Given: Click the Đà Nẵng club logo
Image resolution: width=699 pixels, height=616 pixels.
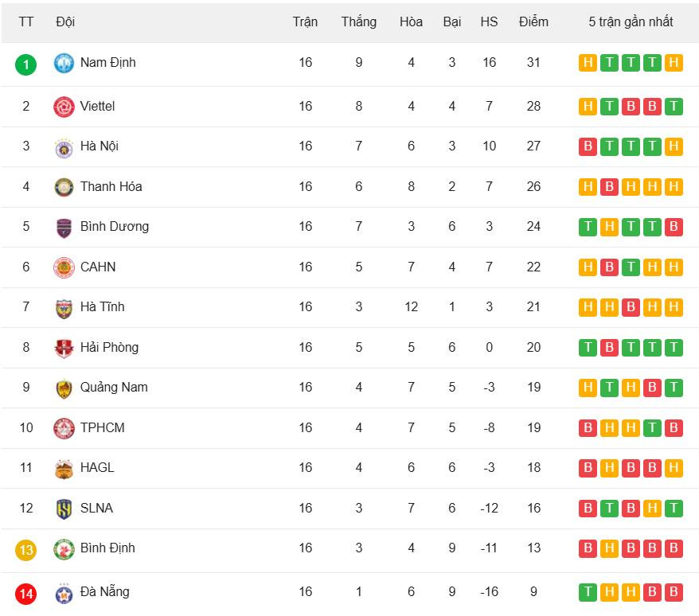Looking at the screenshot, I should [64, 593].
